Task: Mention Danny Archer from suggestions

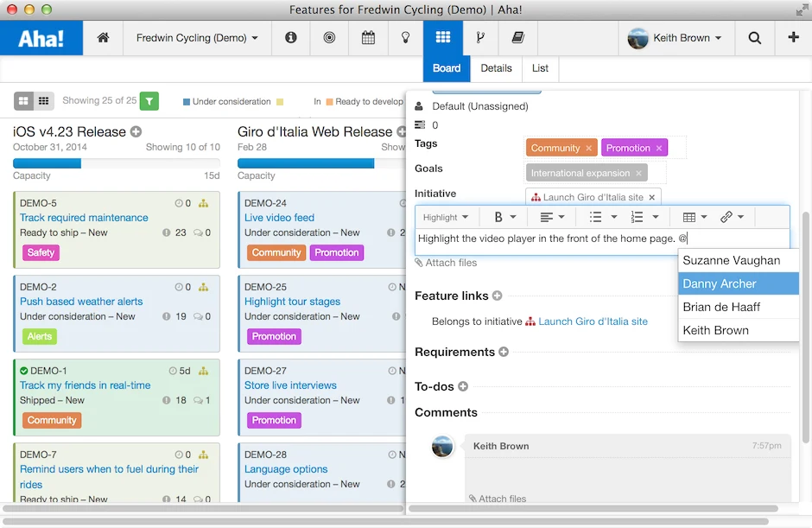Action: [738, 284]
